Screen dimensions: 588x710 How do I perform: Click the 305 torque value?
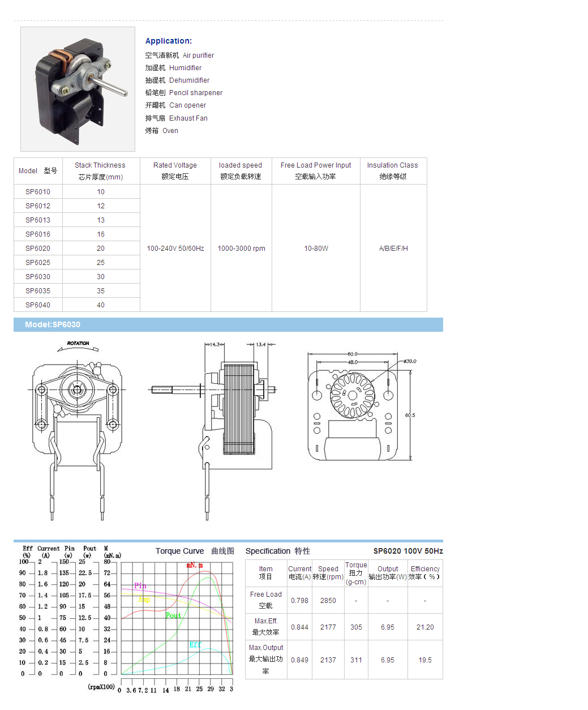pyautogui.click(x=356, y=627)
